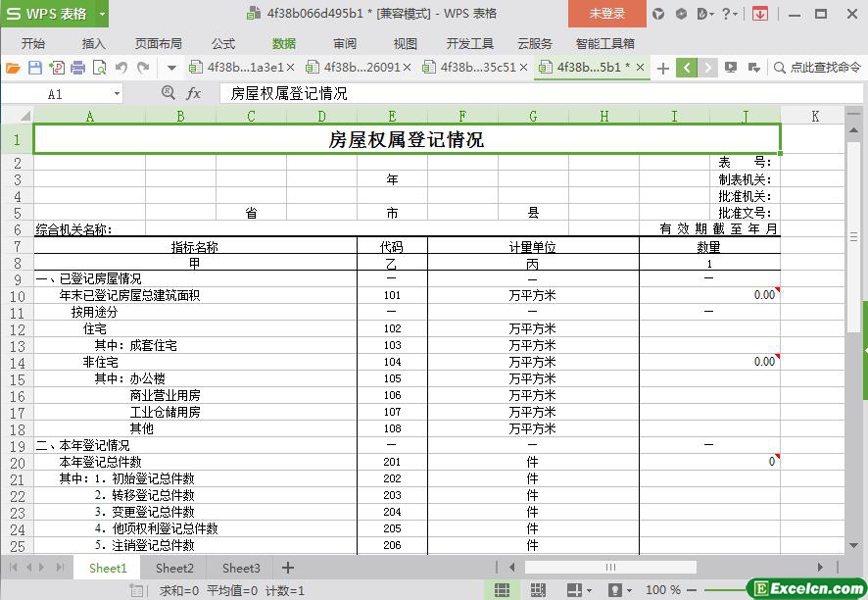Click in the formula bar input field
The image size is (868, 600).
click(540, 94)
